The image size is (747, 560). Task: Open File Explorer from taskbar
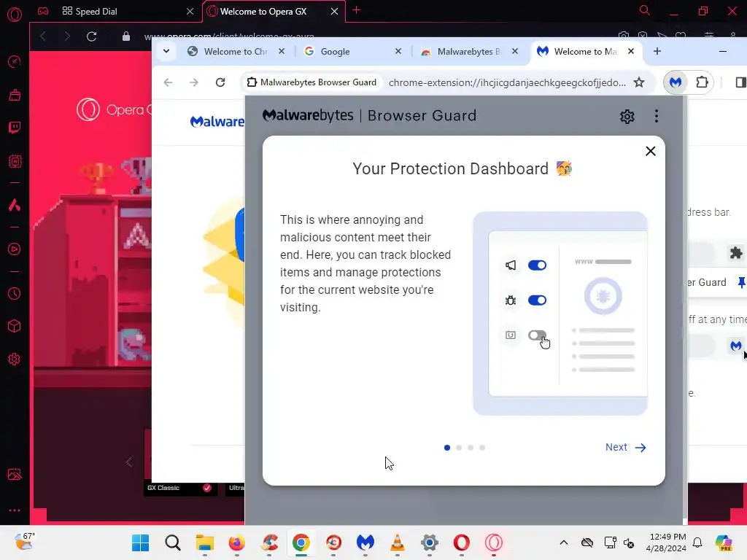[205, 542]
